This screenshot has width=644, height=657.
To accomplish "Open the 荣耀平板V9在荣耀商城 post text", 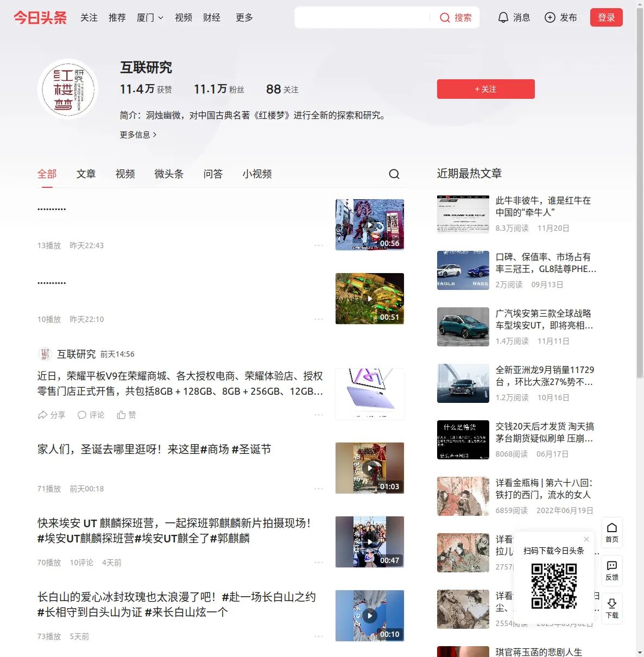I will (x=180, y=383).
